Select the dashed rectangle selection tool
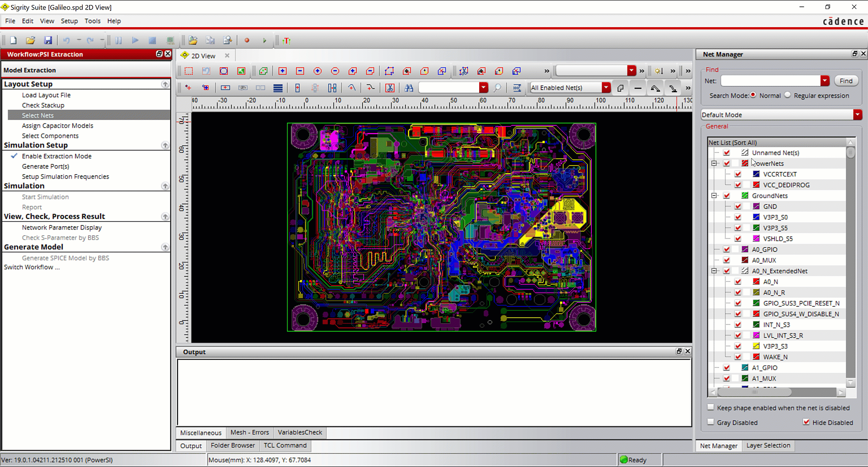Screen dimensions: 868x467 (x=189, y=71)
